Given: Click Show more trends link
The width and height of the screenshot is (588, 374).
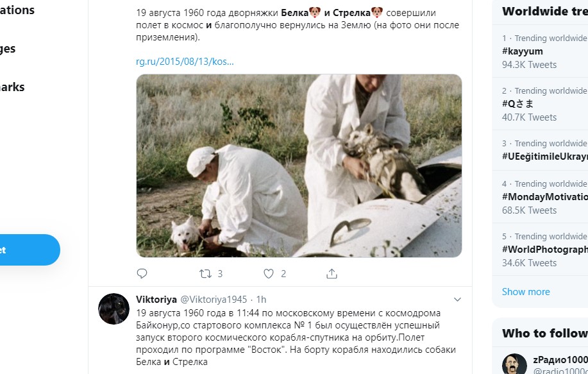Looking at the screenshot, I should [526, 292].
